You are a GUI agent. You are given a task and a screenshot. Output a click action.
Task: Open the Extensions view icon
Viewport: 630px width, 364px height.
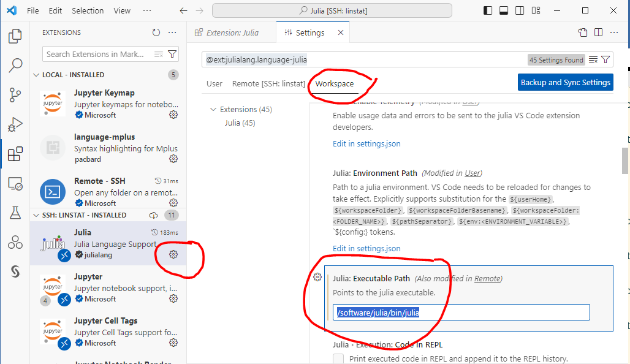click(x=15, y=154)
